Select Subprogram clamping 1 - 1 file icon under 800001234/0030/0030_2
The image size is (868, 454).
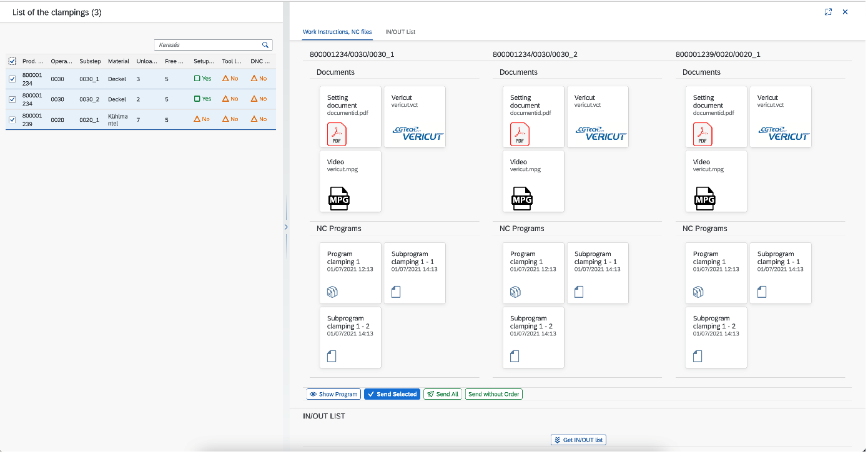click(x=579, y=292)
